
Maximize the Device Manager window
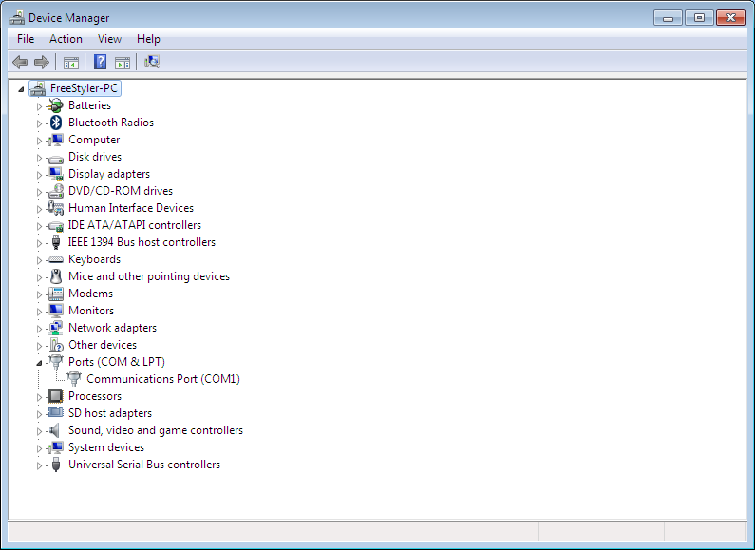[699, 18]
